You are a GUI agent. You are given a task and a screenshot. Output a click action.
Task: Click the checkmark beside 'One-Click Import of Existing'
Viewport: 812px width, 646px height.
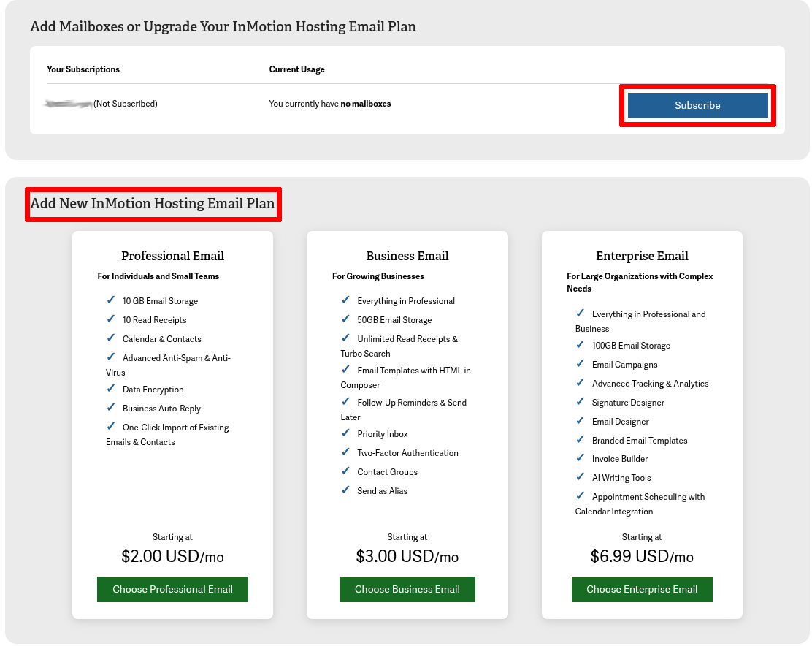pos(111,426)
